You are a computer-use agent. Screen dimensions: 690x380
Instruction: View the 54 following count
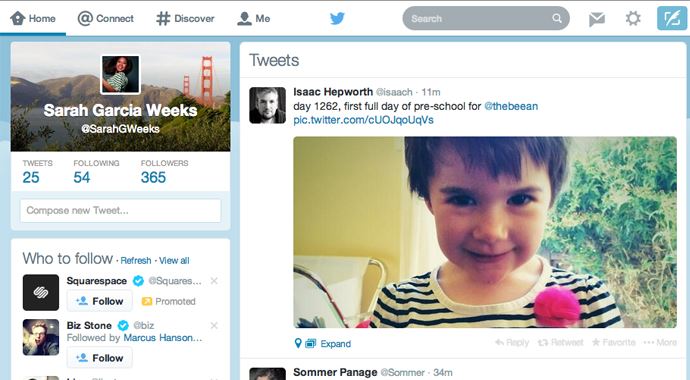coord(81,178)
